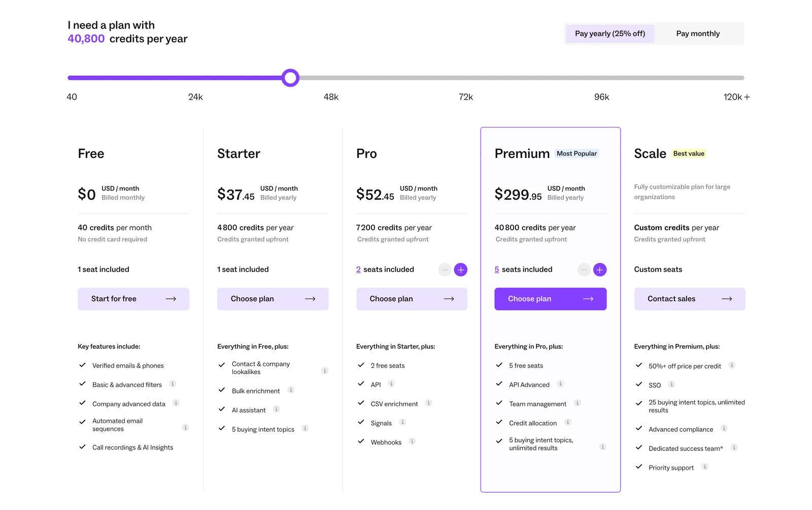
Task: Choose the Pro plan button
Action: coord(412,299)
